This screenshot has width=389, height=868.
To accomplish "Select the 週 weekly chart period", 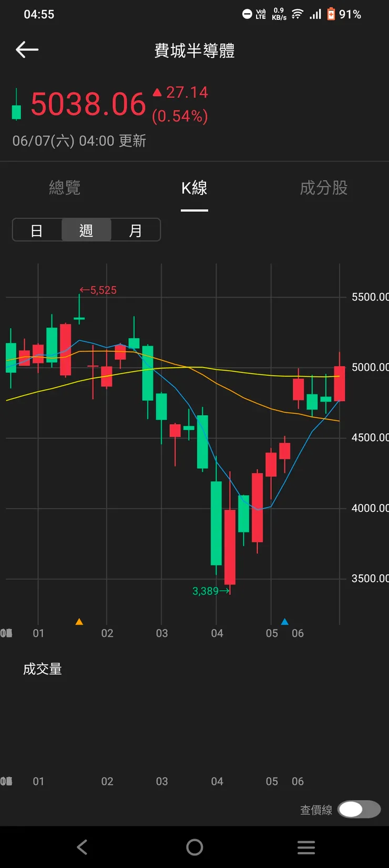I will [x=86, y=230].
